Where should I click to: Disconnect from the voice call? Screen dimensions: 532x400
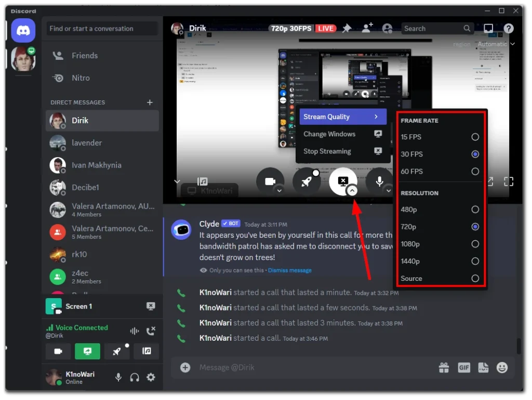151,331
